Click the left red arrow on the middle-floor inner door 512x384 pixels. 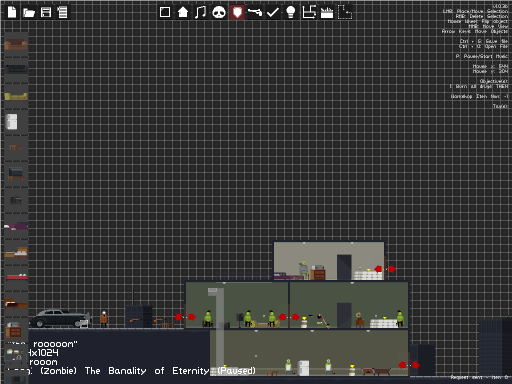tap(282, 317)
